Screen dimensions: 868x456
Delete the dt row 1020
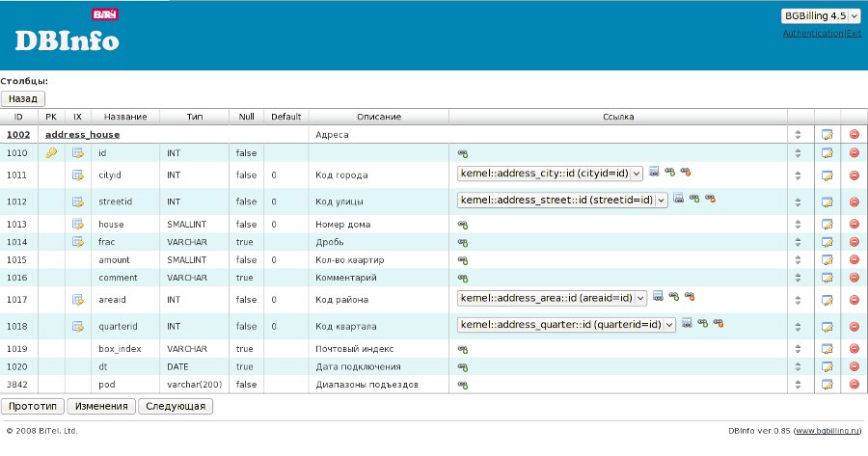pos(854,366)
